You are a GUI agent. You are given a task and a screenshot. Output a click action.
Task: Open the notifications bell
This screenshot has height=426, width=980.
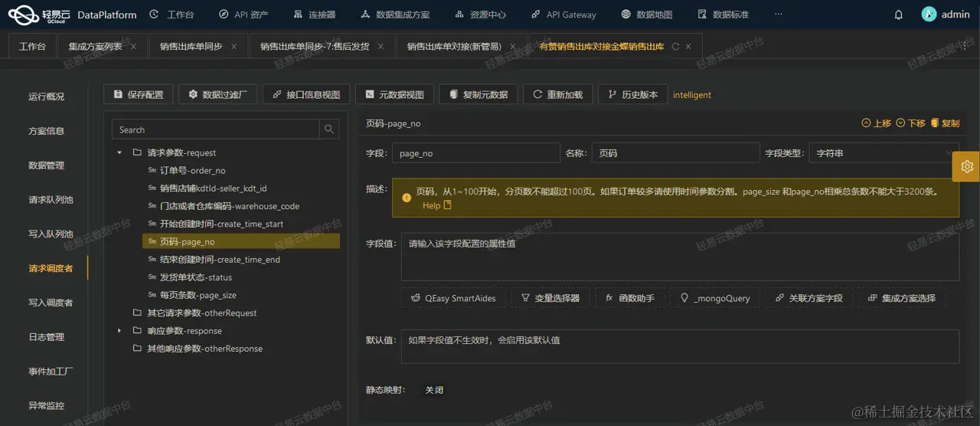point(899,15)
